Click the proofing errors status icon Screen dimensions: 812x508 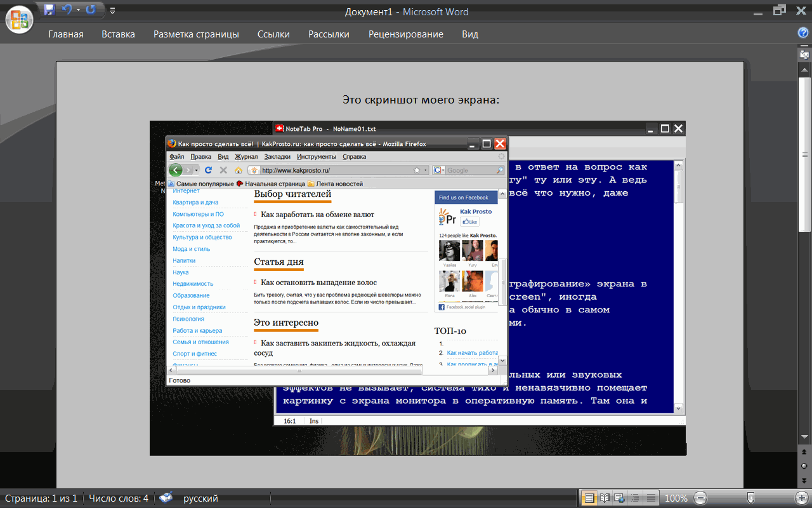[166, 498]
